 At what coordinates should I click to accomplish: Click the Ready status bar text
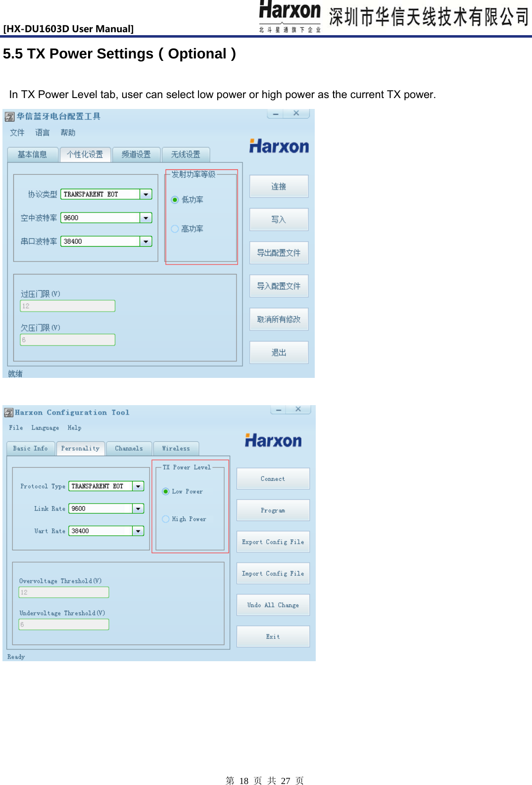click(16, 657)
